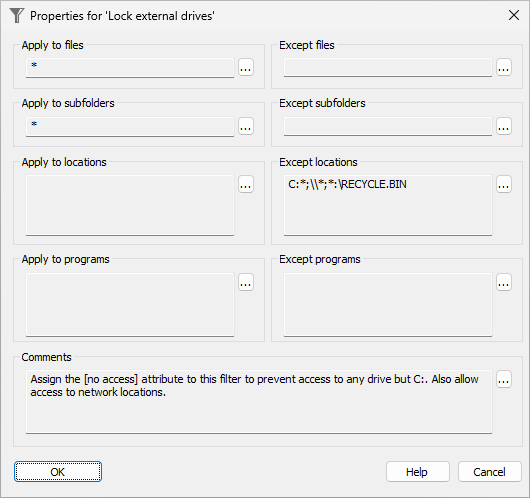
Task: Open browse button for Comments
Action: (x=504, y=379)
